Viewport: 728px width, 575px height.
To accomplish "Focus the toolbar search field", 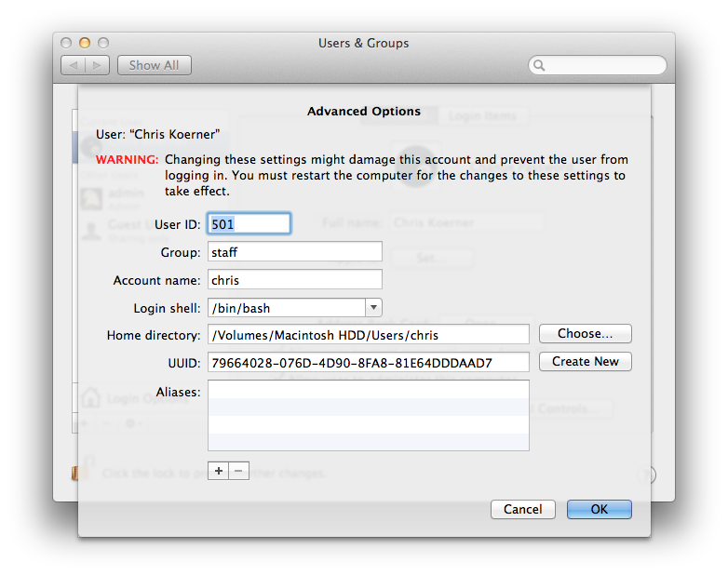I will coord(598,65).
